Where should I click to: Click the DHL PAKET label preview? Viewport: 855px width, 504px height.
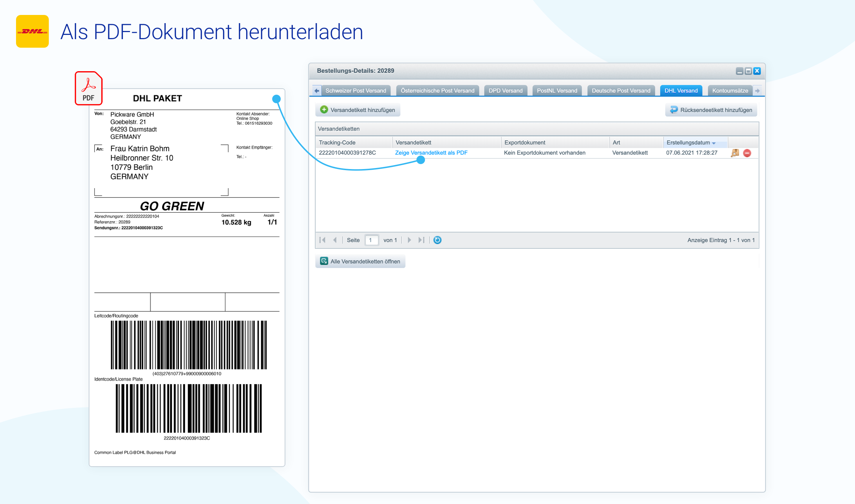point(187,278)
